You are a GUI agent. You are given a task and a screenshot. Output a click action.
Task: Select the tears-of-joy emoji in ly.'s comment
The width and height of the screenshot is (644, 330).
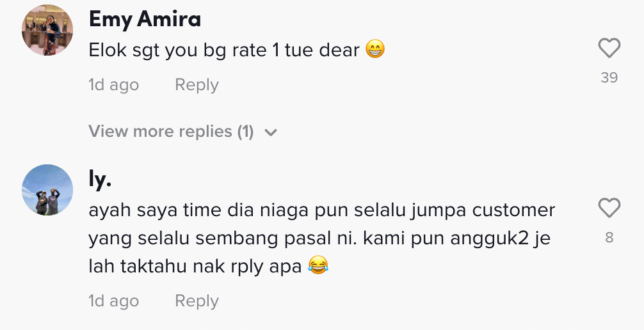317,266
